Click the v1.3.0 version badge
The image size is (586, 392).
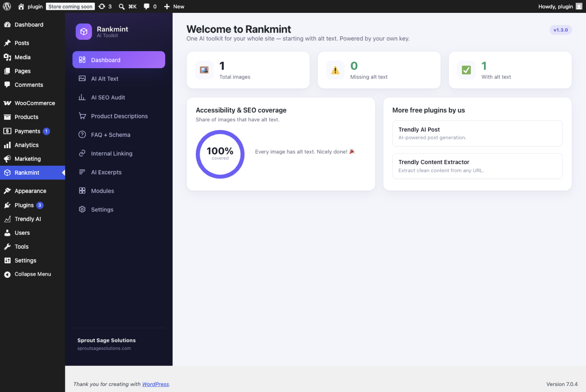pos(561,30)
